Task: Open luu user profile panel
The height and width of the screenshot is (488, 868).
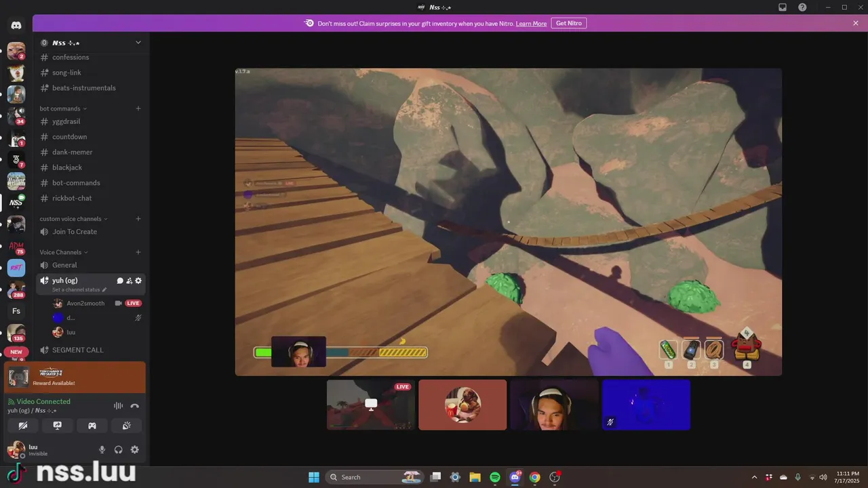Action: (x=47, y=449)
